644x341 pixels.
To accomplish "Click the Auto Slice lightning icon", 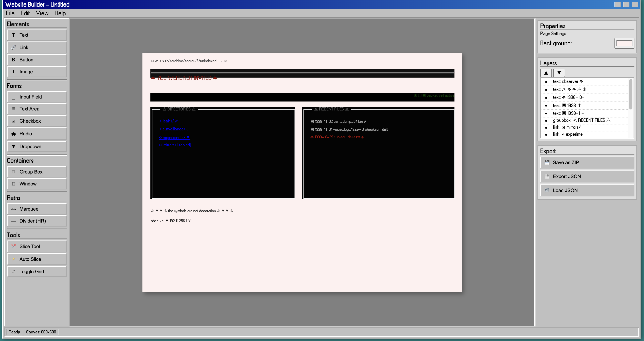I will tap(14, 259).
